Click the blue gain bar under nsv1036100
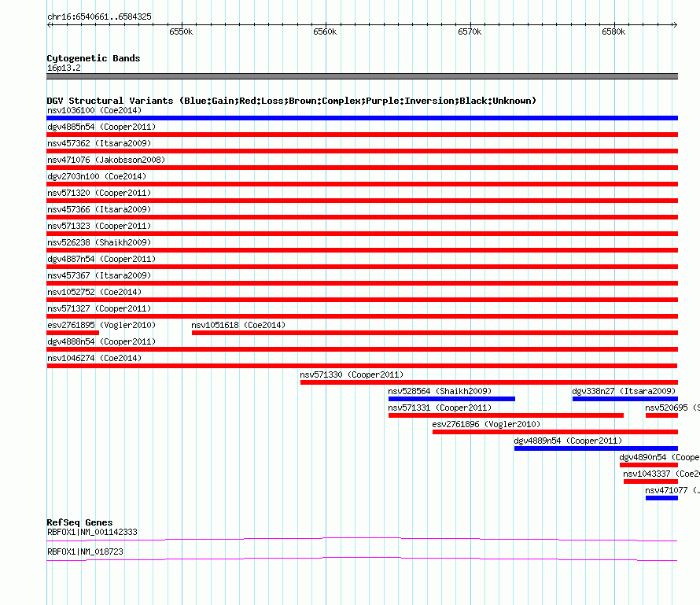The width and height of the screenshot is (700, 605). tap(362, 118)
